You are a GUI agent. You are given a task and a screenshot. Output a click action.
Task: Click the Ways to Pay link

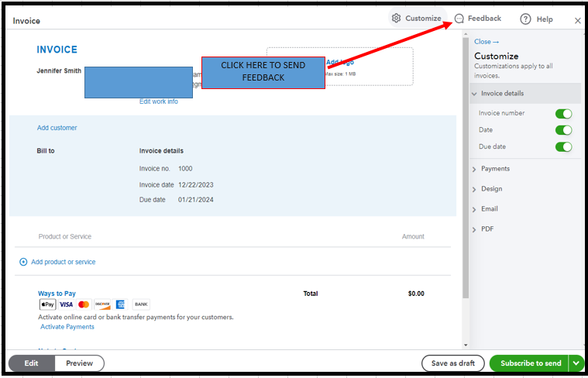(57, 294)
